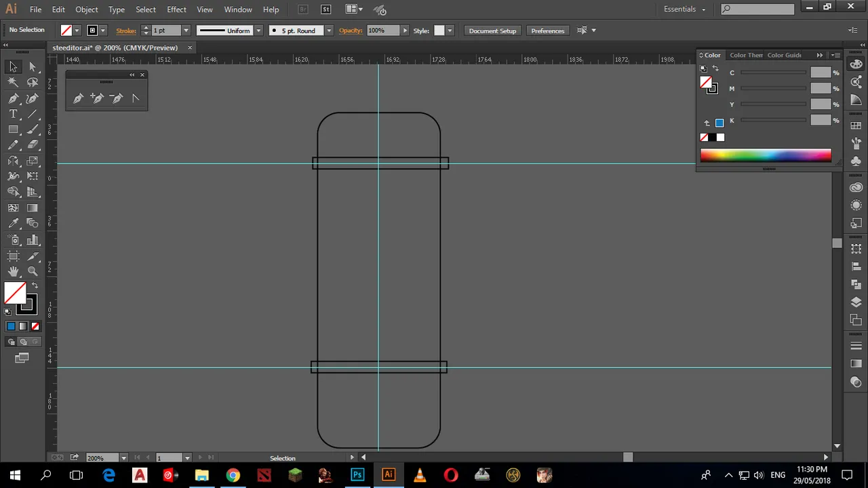Select the Artboard tool
Image resolution: width=868 pixels, height=488 pixels.
pyautogui.click(x=13, y=256)
